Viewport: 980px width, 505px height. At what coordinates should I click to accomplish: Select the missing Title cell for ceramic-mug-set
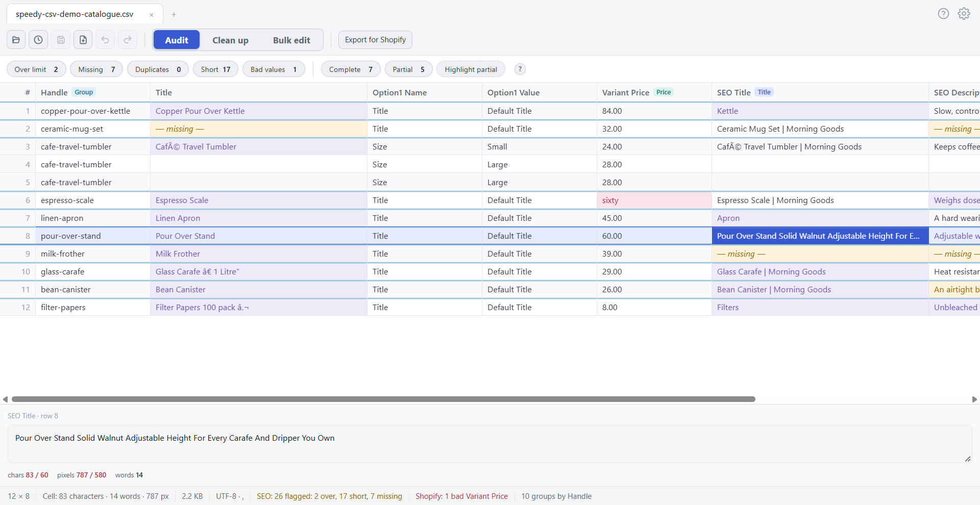(x=258, y=129)
